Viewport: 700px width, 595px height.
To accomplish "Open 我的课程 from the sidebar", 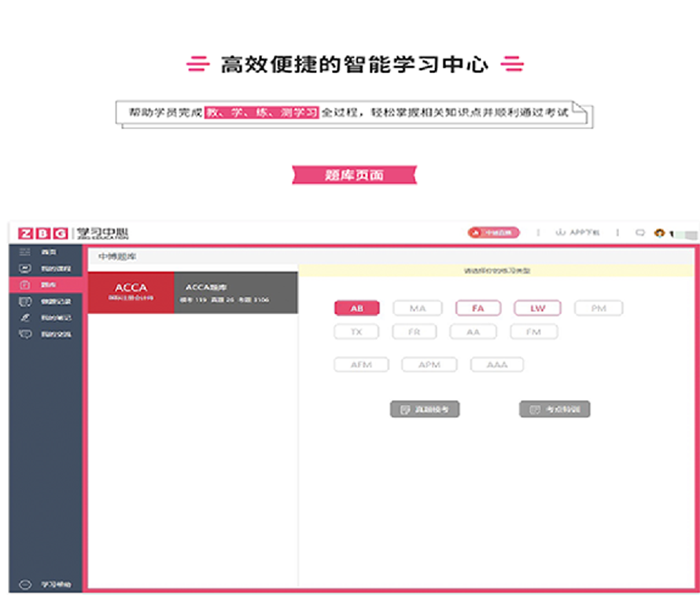I will [x=24, y=268].
